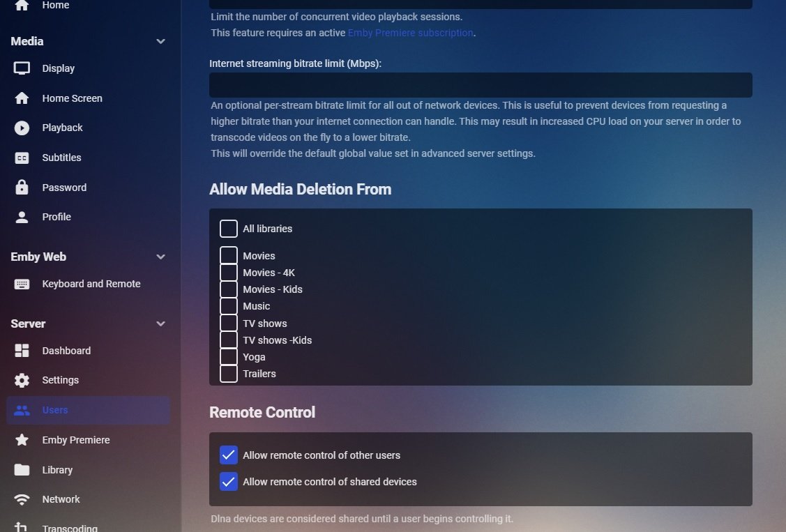Click the Subtitles CC icon
The width and height of the screenshot is (786, 532).
coord(22,158)
